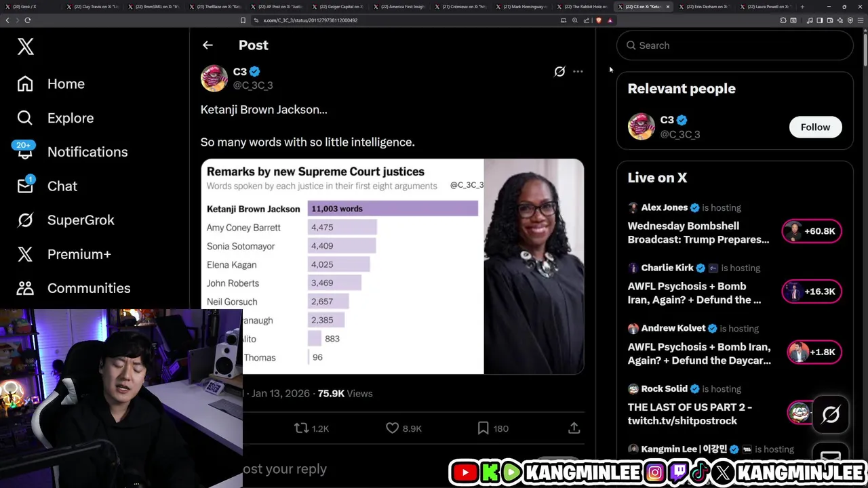Open the floating Grok button
This screenshot has height=488, width=868.
pos(831,414)
